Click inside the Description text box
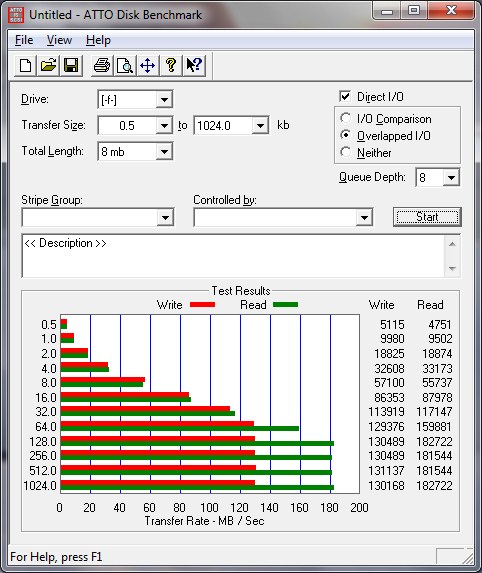482x573 pixels. [x=233, y=256]
